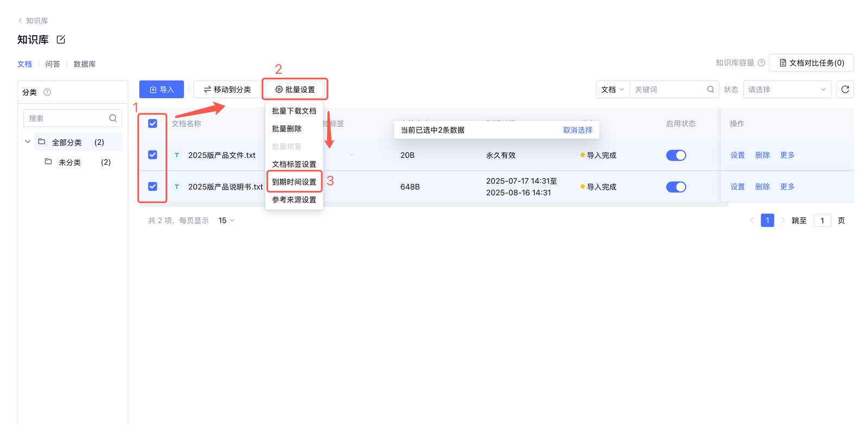Disable the toggle for 2025版产品说明书.txt
This screenshot has width=868, height=425.
click(x=676, y=187)
